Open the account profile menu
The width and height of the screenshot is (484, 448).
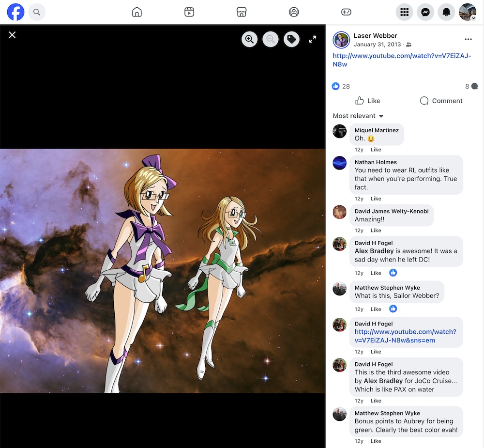(468, 12)
